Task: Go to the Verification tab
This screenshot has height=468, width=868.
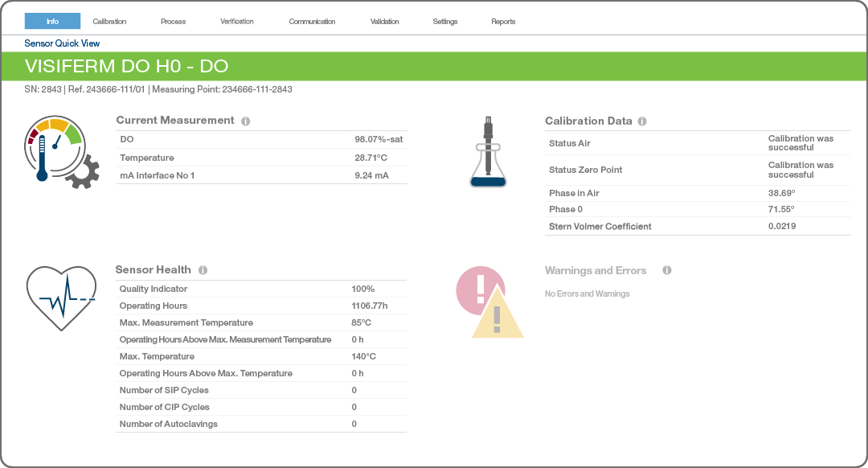Action: point(237,21)
